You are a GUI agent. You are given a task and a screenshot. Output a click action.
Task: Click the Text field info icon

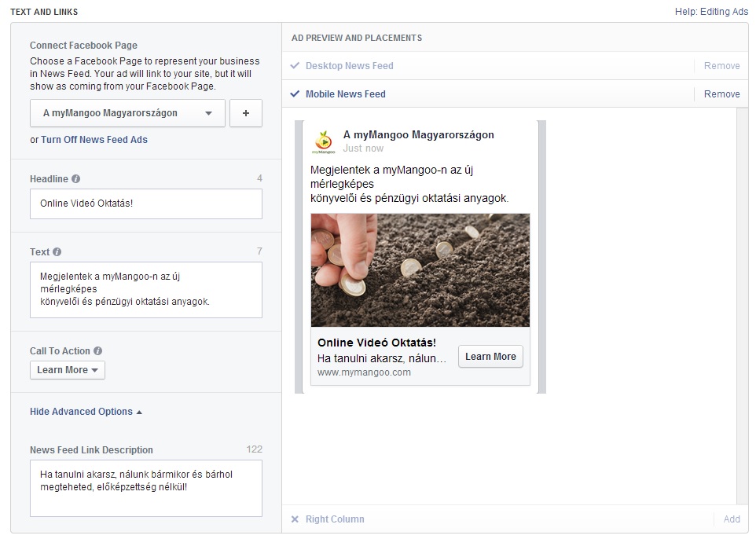click(57, 251)
